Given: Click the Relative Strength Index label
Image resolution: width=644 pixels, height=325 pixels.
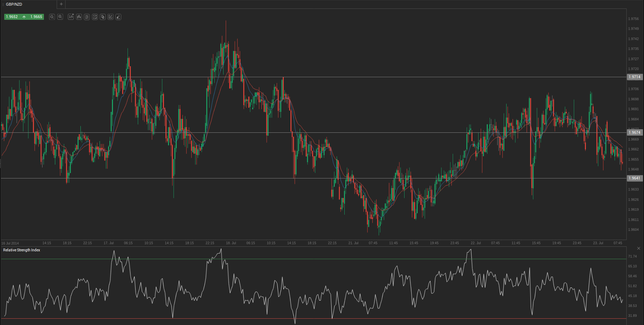Looking at the screenshot, I should click(22, 250).
